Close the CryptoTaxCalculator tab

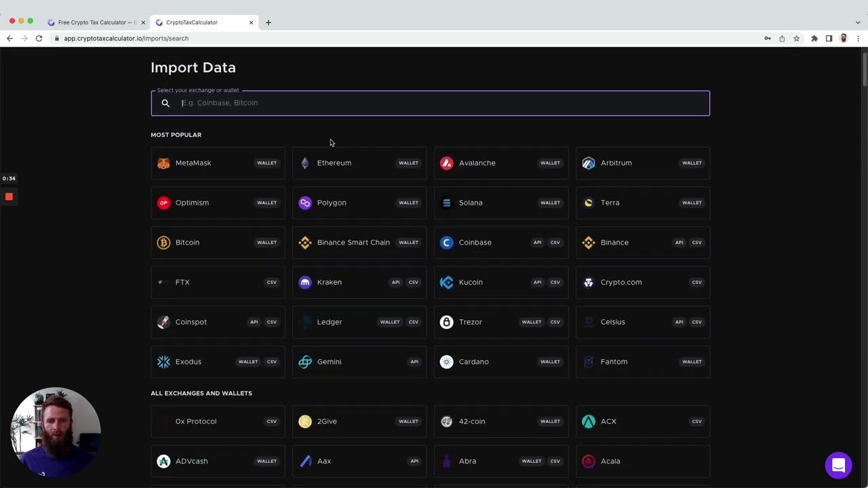pos(251,22)
